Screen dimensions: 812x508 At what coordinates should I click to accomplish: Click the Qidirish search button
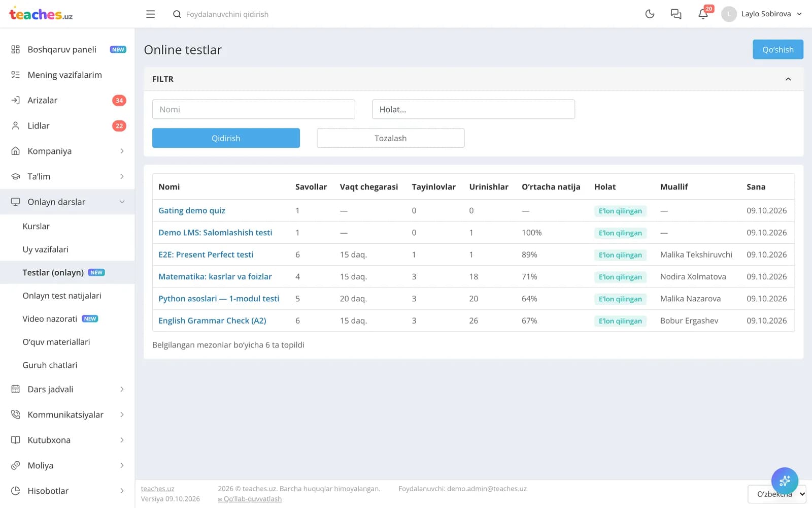tap(226, 138)
